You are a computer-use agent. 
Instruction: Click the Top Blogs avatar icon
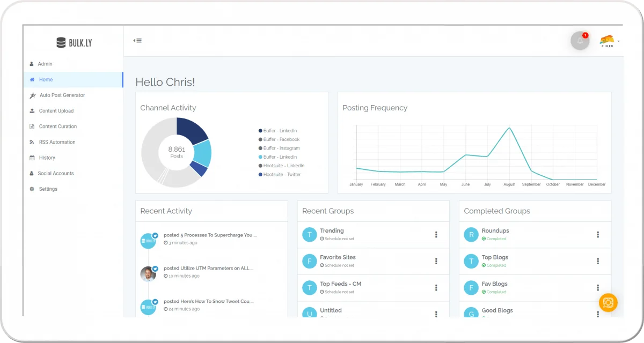[471, 262]
